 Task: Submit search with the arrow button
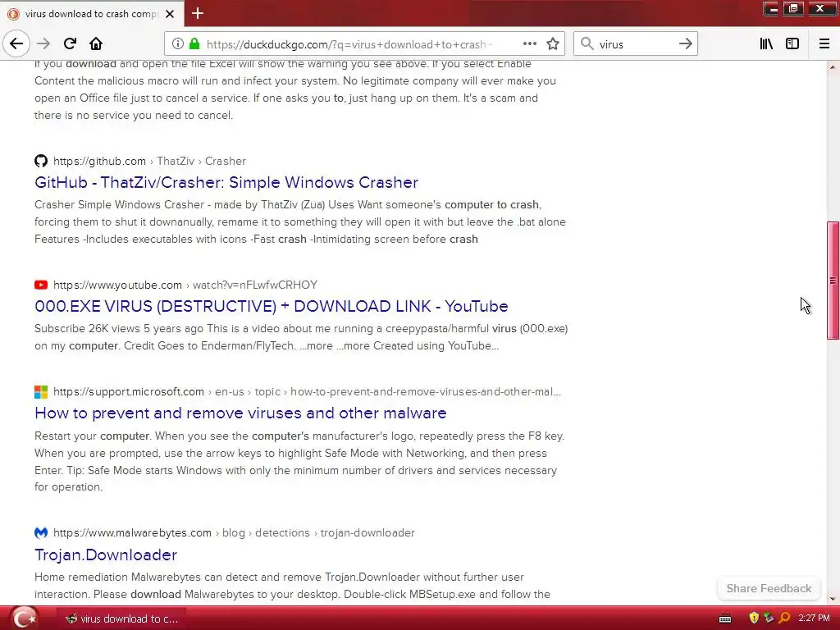685,44
